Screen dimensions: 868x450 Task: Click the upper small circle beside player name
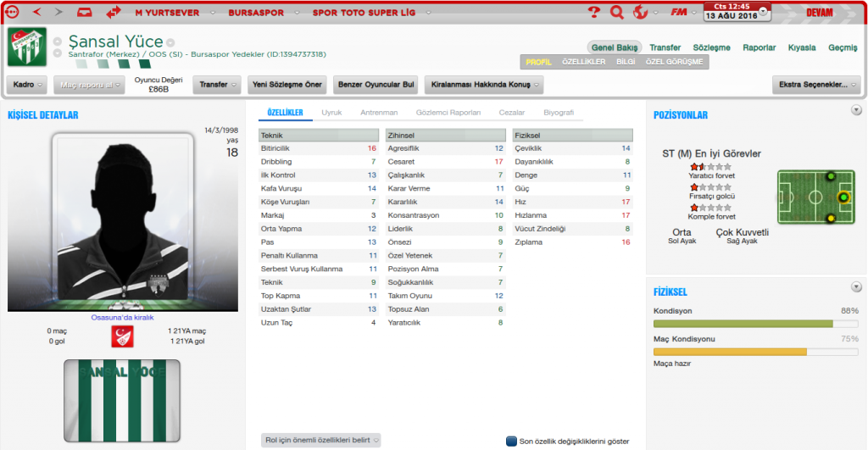click(58, 42)
